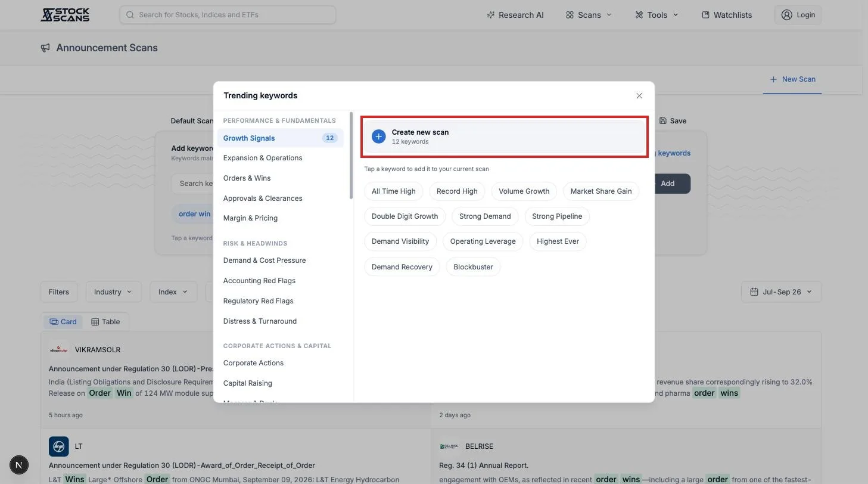
Task: Select Capital Raising category
Action: [x=280, y=383]
